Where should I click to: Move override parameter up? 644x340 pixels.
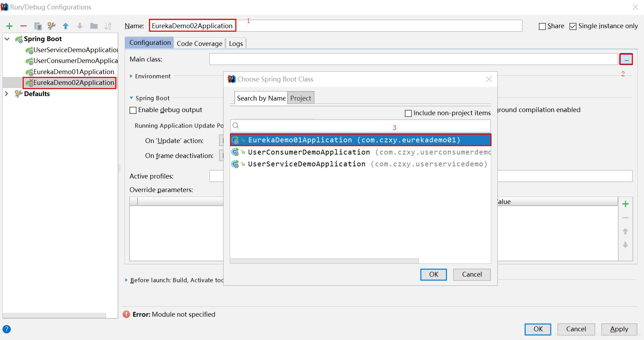click(x=626, y=231)
